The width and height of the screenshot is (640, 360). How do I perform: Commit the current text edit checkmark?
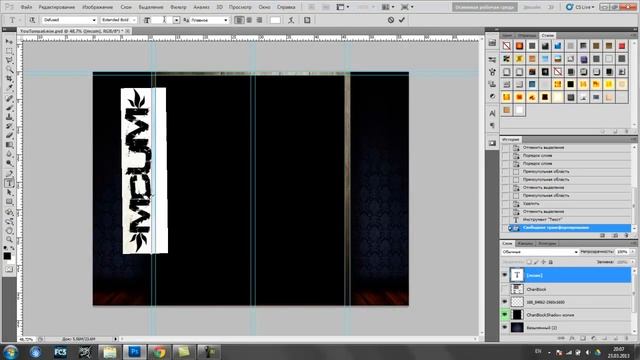pos(402,20)
